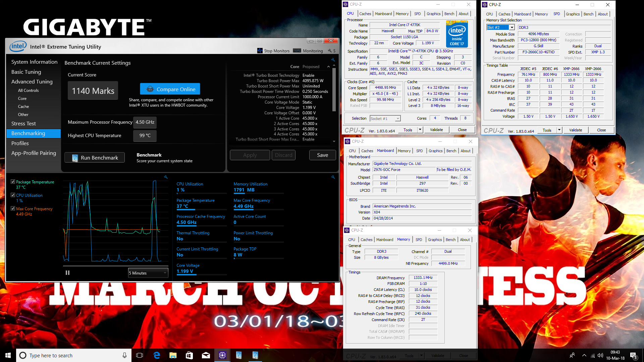Open About tab in CPU tab window

click(x=464, y=14)
